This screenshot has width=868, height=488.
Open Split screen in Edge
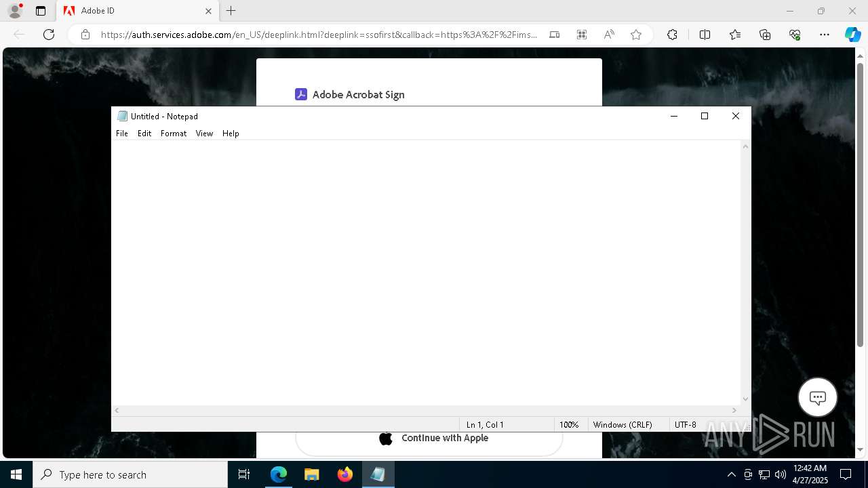click(x=705, y=35)
